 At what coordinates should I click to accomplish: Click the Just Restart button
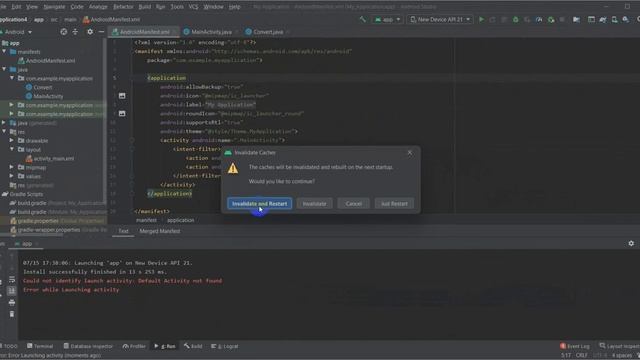coord(394,204)
